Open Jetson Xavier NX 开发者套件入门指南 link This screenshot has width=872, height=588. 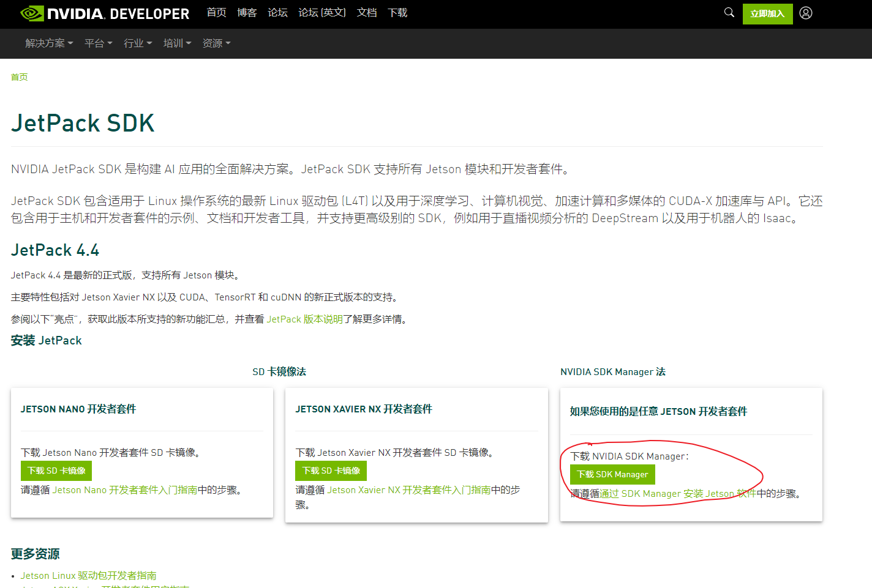pyautogui.click(x=409, y=490)
